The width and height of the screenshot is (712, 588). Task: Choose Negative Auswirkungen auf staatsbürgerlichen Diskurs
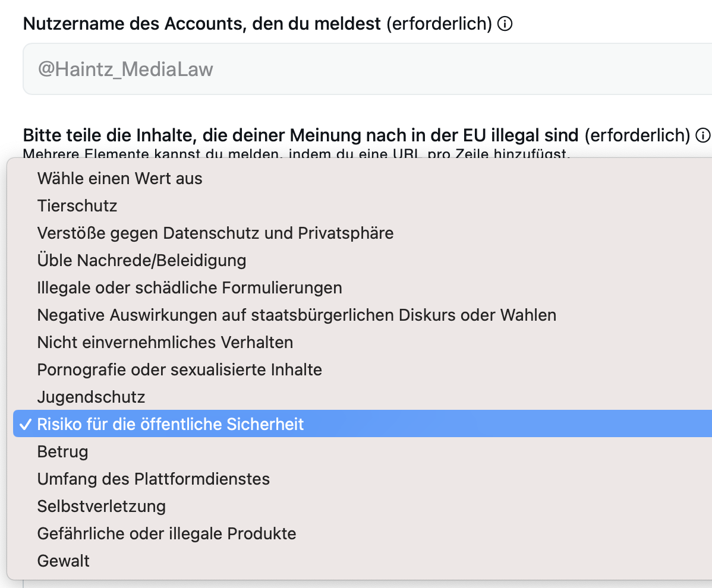coord(297,315)
